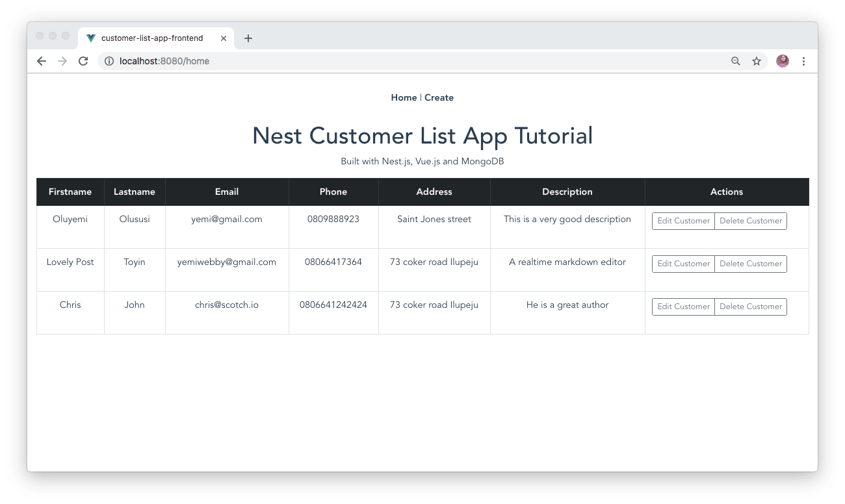Click Delete Customer for Lovely Post Toyin

coord(751,264)
